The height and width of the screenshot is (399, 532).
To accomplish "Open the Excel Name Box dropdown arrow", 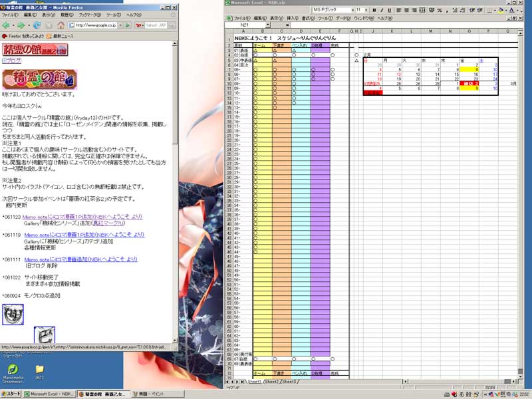I will point(268,25).
